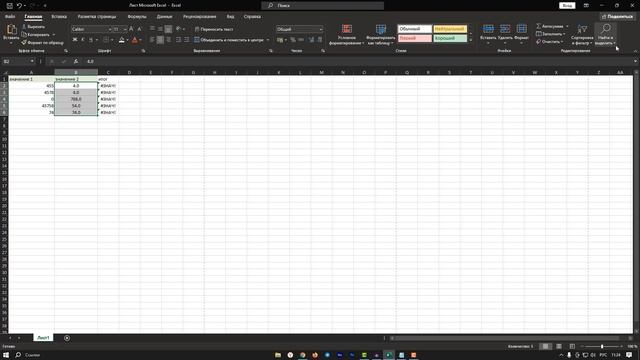Click the Format Painter (Формат по образцу) brush
This screenshot has height=360, width=640.
tap(42, 42)
